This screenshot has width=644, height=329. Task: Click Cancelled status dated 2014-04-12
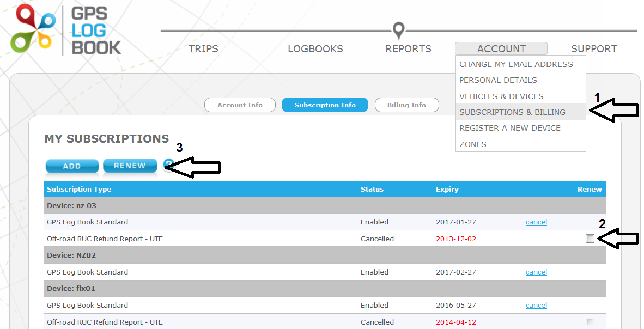tap(377, 322)
